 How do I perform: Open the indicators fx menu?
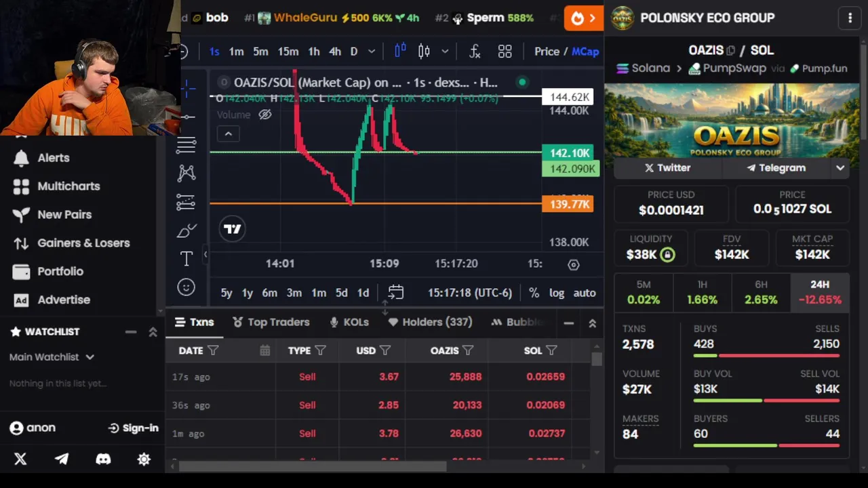pos(475,52)
